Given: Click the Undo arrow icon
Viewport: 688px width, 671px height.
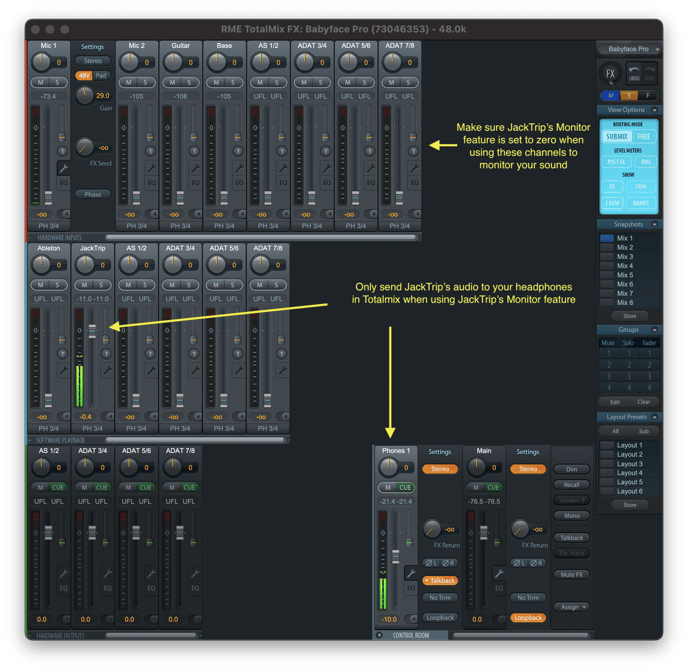Looking at the screenshot, I should pos(634,71).
